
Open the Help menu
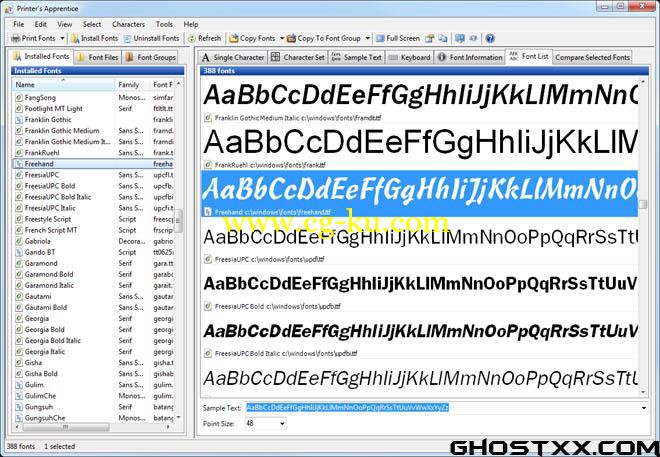(x=191, y=24)
